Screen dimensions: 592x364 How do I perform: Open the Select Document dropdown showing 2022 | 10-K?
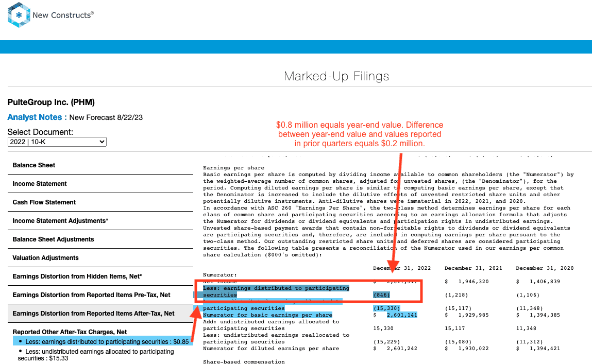pos(57,142)
